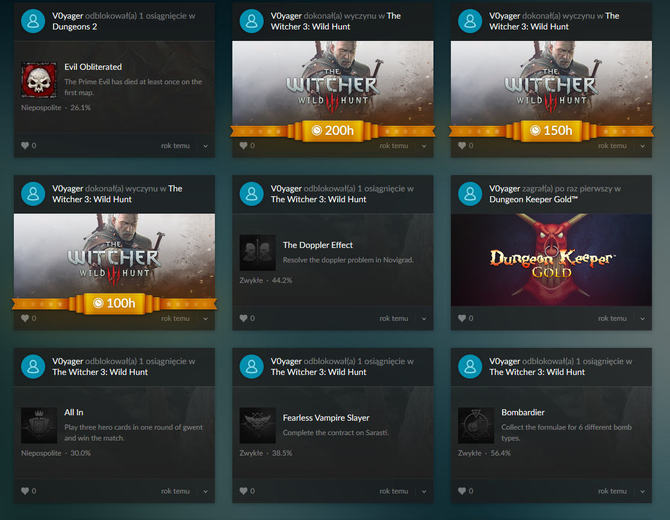Click V0yager avatar on Fearless Vampire Slayer card
Screen dimensions: 670x520
[252, 366]
